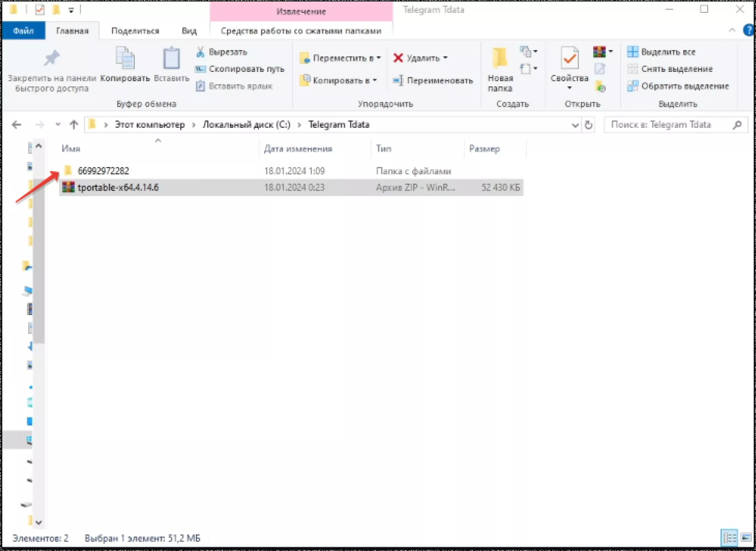
Task: Select the tportable-x64.4.14.6 archive
Action: [x=291, y=187]
